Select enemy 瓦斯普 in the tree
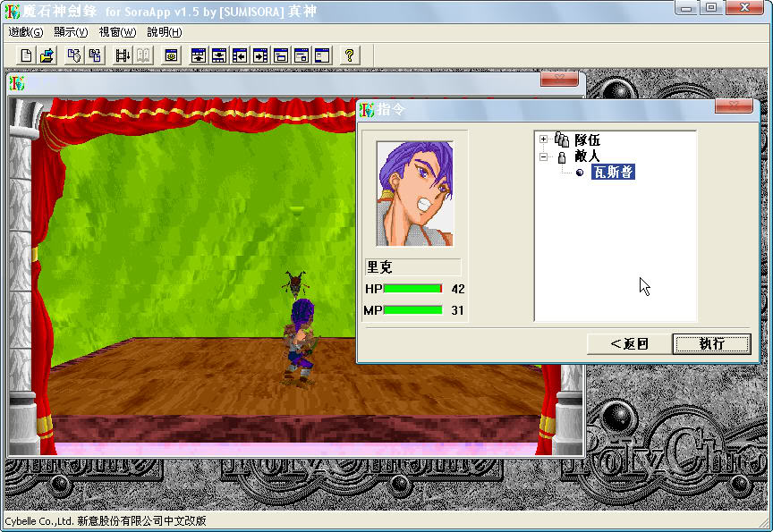This screenshot has height=532, width=773. pyautogui.click(x=613, y=172)
